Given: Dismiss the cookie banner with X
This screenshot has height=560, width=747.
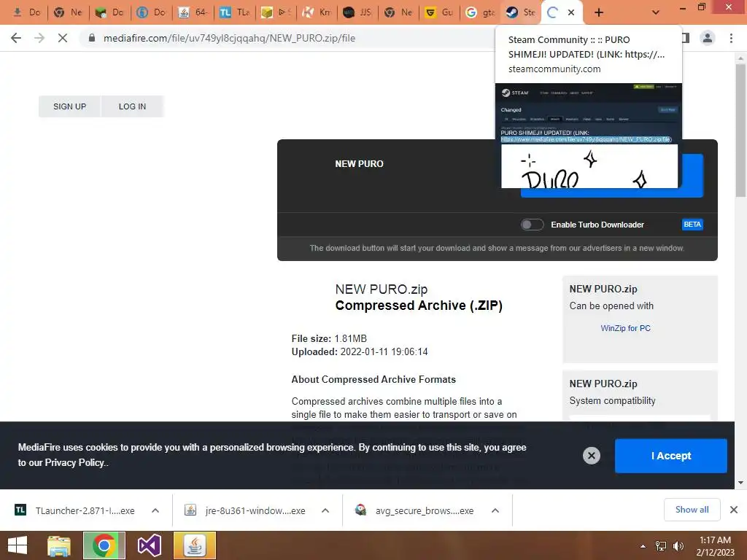Looking at the screenshot, I should tap(591, 456).
